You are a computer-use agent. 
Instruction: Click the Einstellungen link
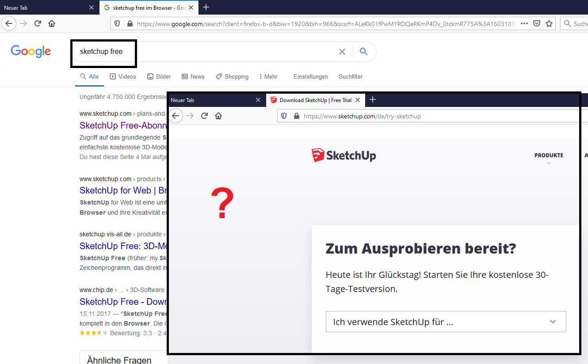click(x=310, y=76)
